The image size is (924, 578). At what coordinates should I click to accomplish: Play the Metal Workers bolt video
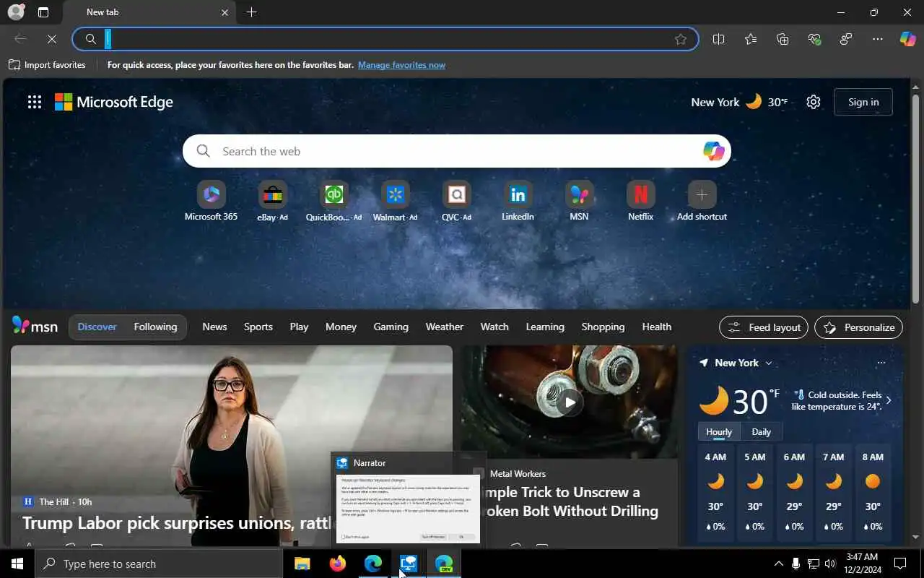tap(570, 402)
